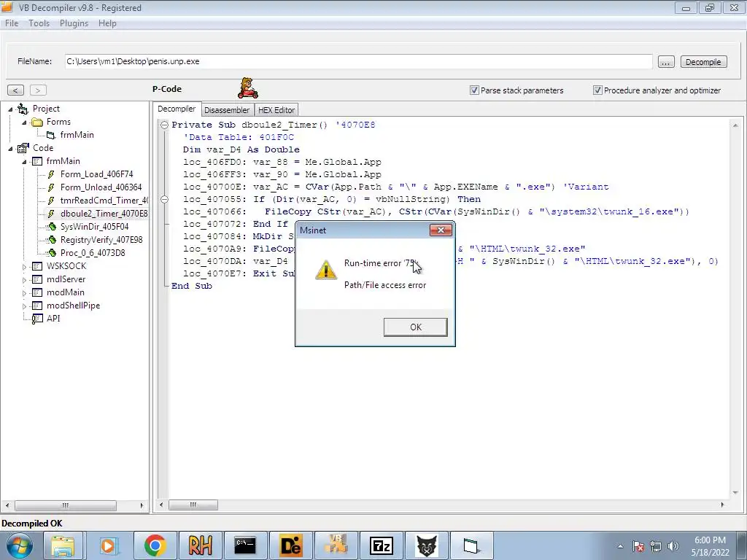Collapse the dboule2_Timer Sub code block
The image size is (747, 560).
(x=164, y=125)
